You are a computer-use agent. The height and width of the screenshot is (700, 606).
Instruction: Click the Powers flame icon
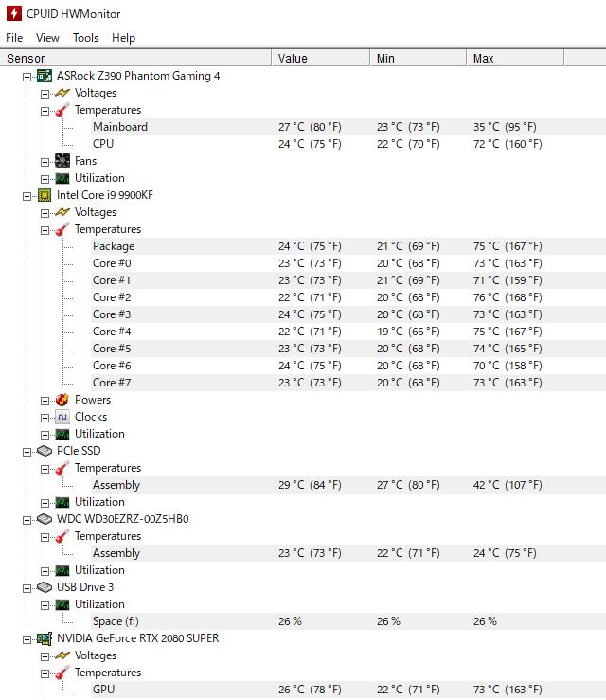coord(62,400)
